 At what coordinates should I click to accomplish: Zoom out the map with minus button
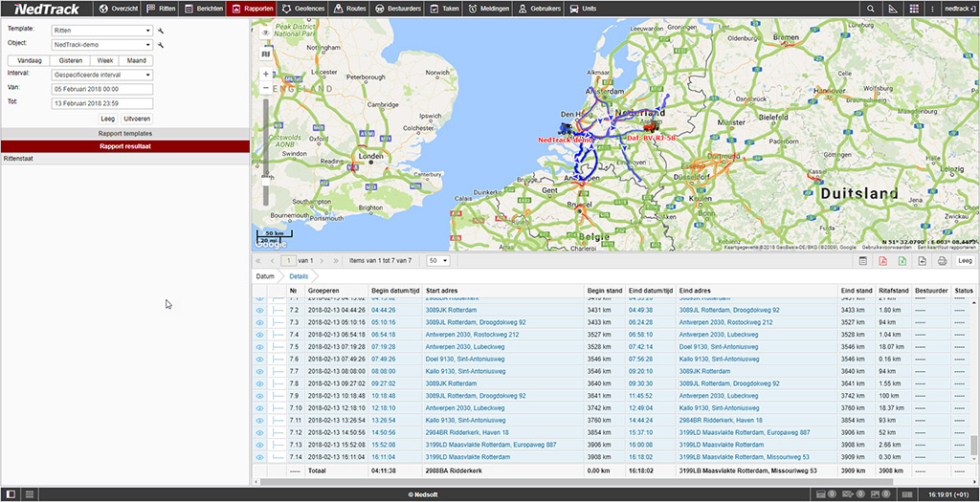pos(266,88)
